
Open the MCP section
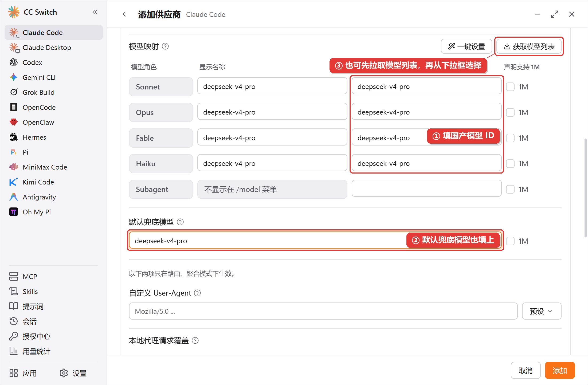tap(53, 277)
